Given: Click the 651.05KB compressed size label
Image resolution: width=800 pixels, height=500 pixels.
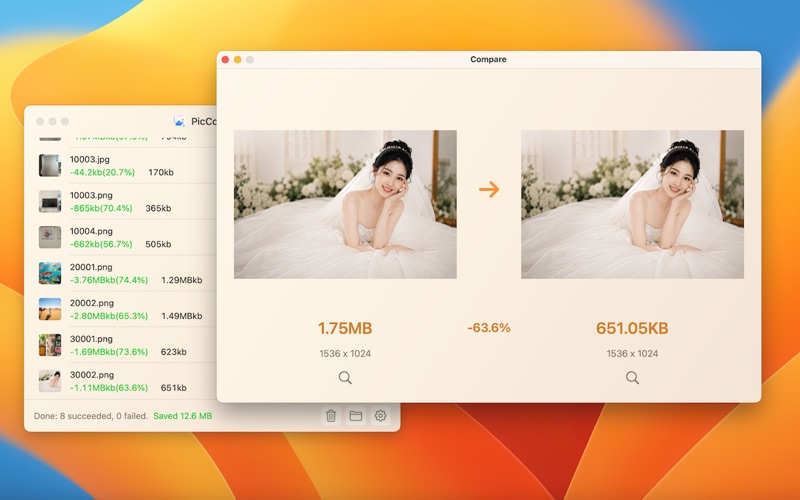Looking at the screenshot, I should tap(632, 328).
